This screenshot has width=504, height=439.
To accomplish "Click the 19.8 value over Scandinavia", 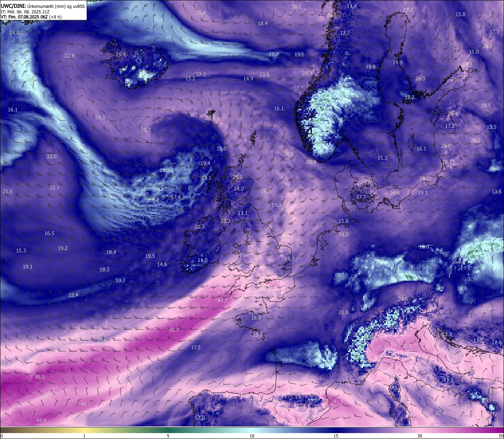I will 371,67.
